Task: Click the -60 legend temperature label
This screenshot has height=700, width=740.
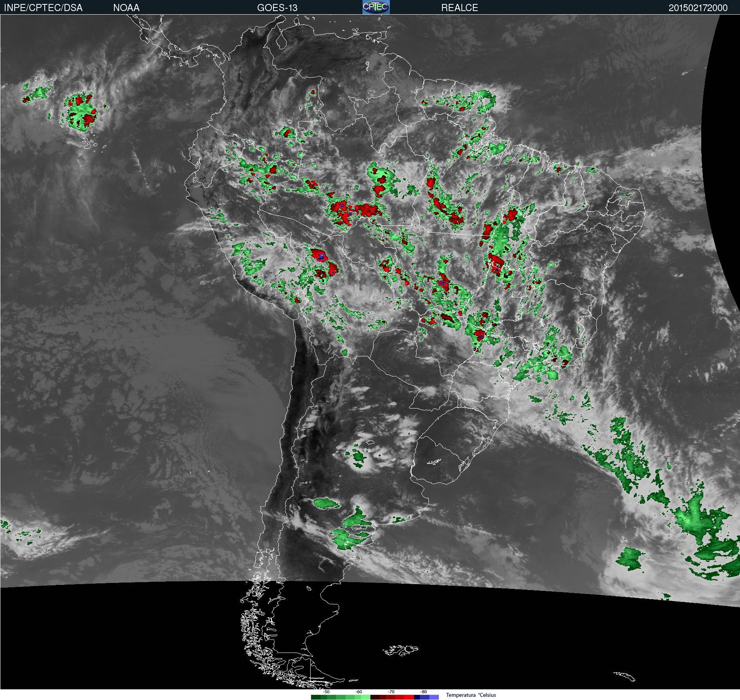Action: (359, 692)
